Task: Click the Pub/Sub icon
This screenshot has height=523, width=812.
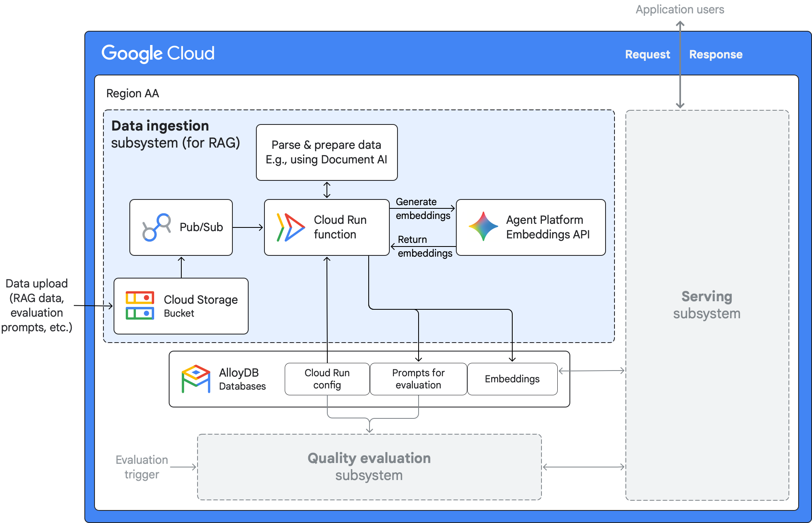Action: (157, 227)
